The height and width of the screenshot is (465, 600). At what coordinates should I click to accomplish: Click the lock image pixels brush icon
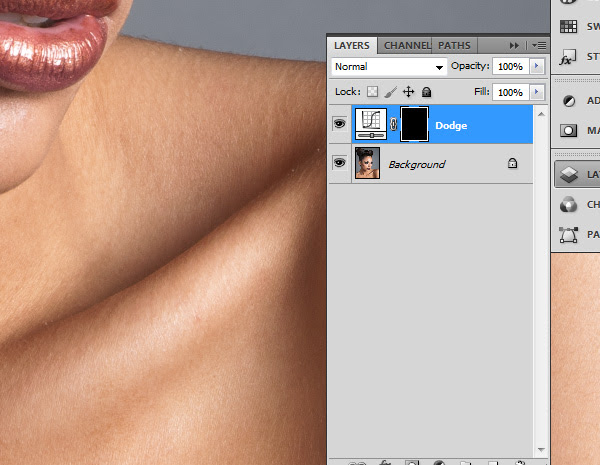coord(389,92)
